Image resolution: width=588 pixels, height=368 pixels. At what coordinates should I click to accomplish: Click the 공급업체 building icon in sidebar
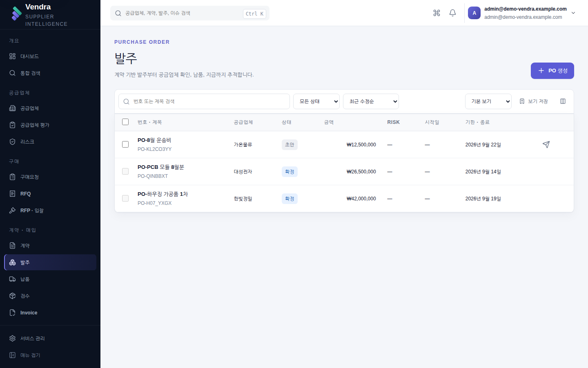12,108
